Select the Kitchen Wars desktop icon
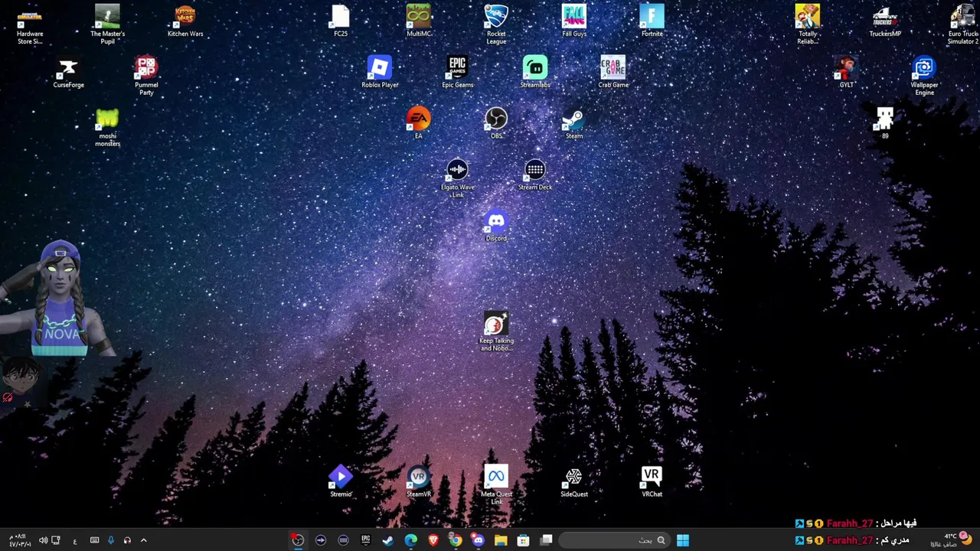This screenshot has height=551, width=980. tap(185, 21)
